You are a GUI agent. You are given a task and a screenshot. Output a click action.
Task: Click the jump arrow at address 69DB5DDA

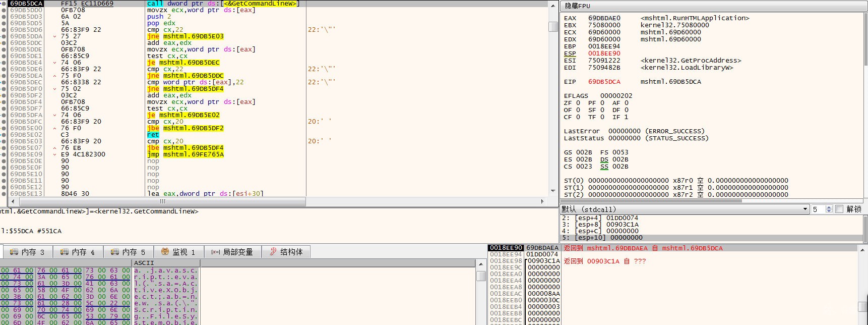pos(54,36)
